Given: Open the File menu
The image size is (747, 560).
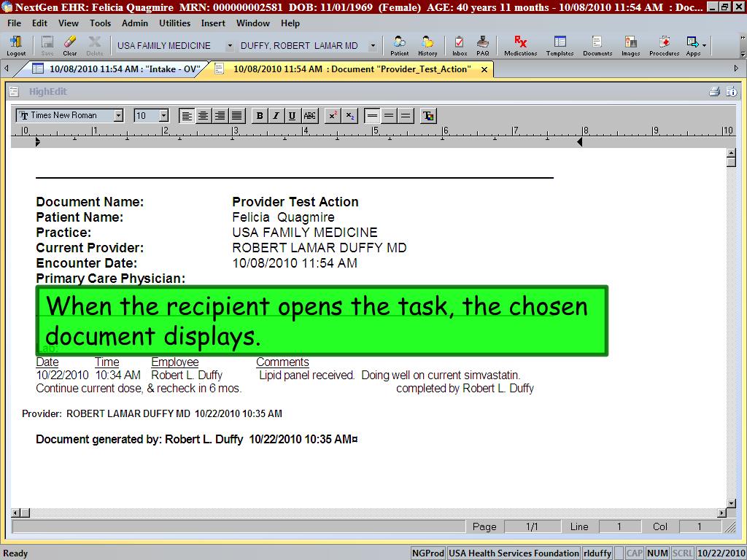Looking at the screenshot, I should point(15,23).
